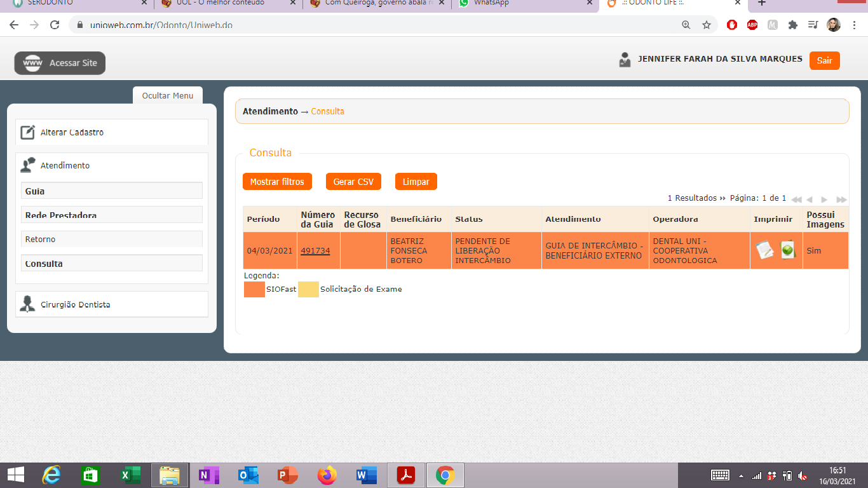
Task: Switch to the Com Queiroga browser tab
Action: [377, 3]
